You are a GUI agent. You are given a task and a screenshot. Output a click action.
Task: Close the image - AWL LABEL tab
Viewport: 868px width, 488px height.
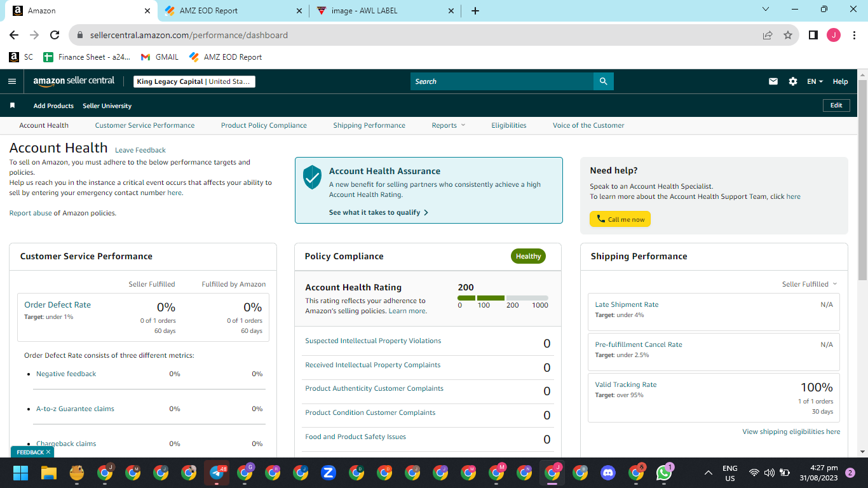pos(451,11)
